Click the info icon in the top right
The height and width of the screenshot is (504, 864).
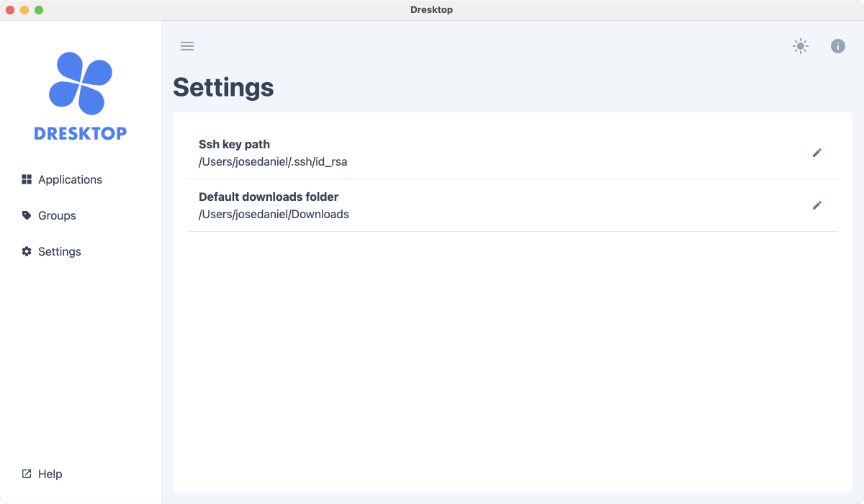pos(837,46)
